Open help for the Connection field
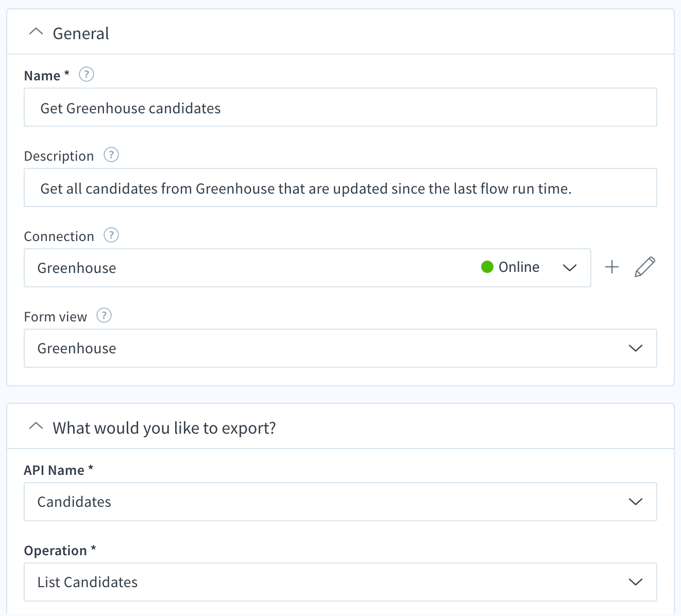681x616 pixels. pos(111,235)
